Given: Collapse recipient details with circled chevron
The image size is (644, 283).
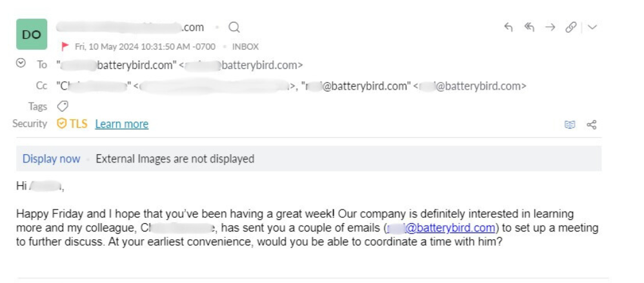Looking at the screenshot, I should click(21, 63).
